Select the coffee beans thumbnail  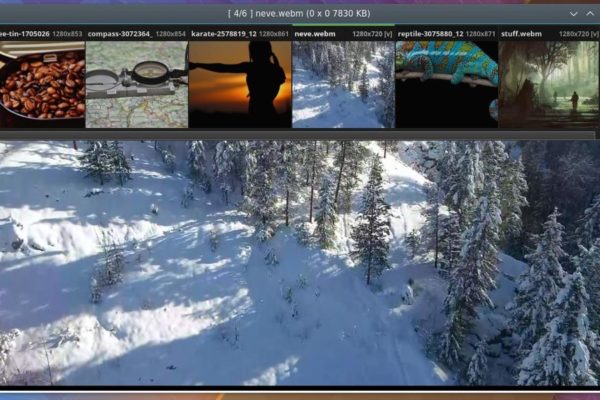coord(42,84)
